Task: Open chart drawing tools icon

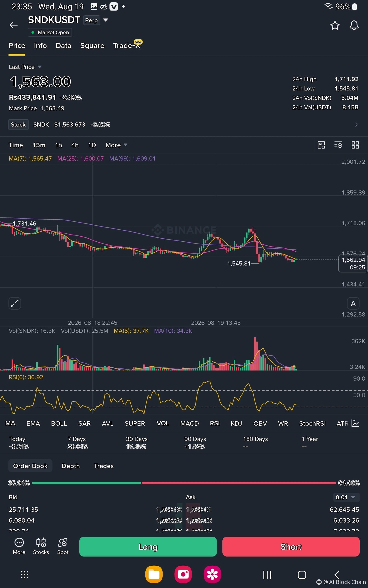Action: (321, 145)
